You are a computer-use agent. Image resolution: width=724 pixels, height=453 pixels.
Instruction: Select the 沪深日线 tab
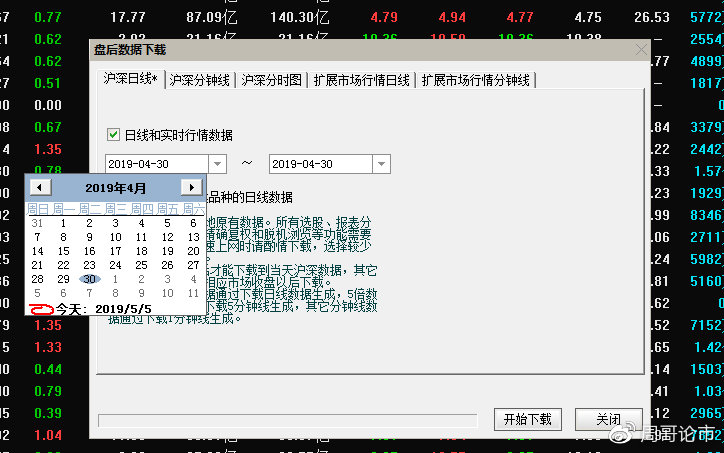(132, 79)
